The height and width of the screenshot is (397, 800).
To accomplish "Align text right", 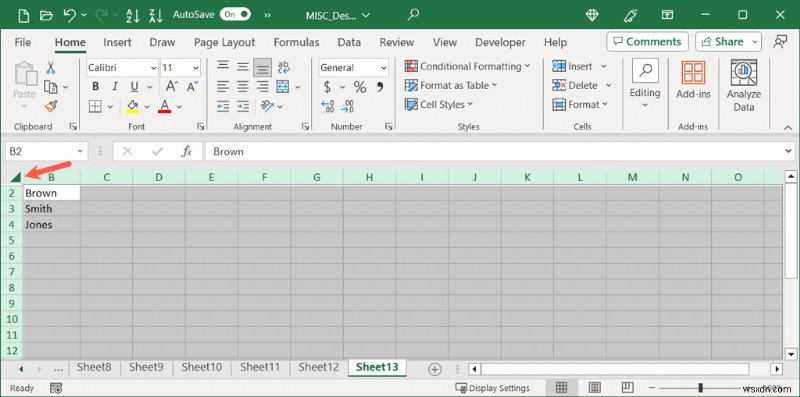I will [262, 86].
